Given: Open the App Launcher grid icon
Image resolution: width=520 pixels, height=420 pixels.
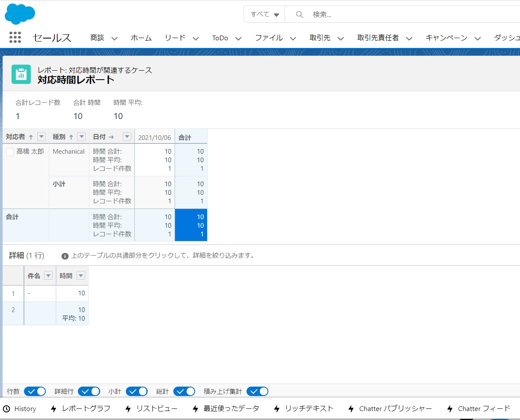Looking at the screenshot, I should (x=15, y=37).
